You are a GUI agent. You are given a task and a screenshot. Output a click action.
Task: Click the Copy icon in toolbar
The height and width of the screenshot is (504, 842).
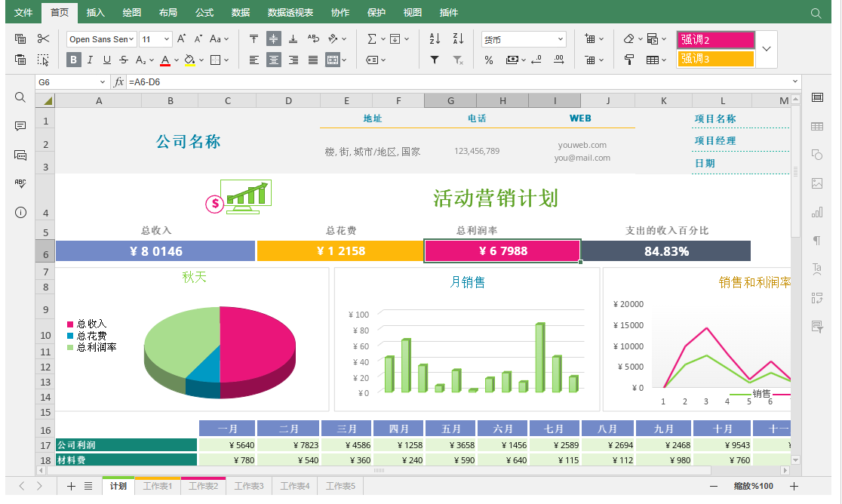[x=20, y=38]
